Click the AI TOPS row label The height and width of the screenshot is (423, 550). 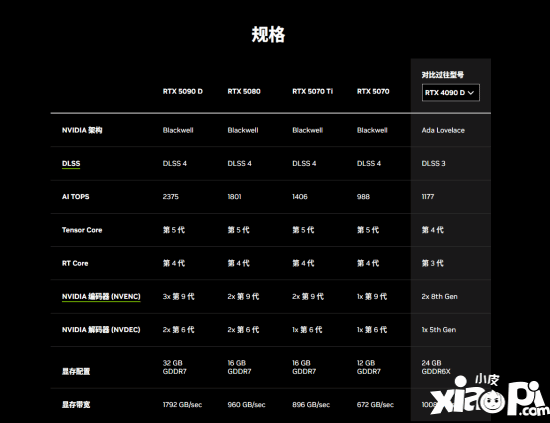point(75,197)
